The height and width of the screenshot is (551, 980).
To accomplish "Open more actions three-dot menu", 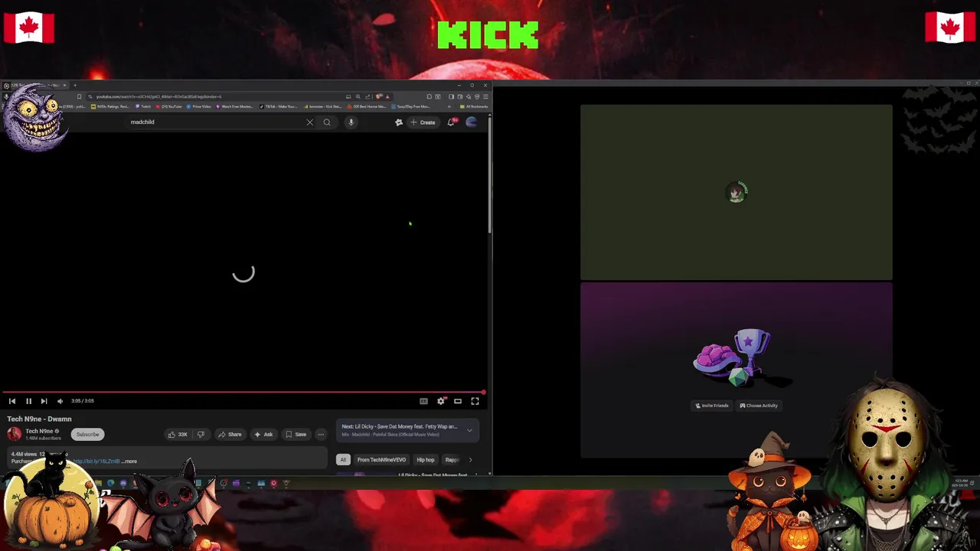I will 321,435.
